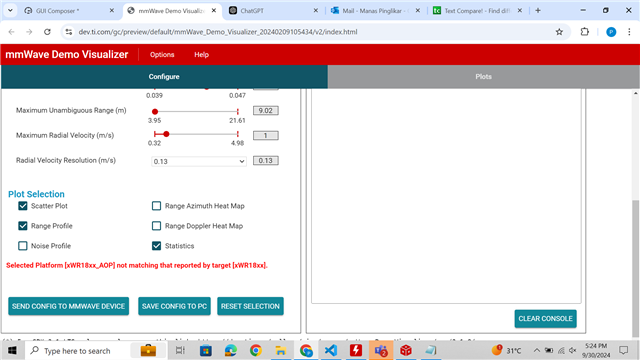Viewport: 640px width, 360px height.
Task: Enable the Range Azimuth Heat Map checkbox
Action: click(156, 206)
